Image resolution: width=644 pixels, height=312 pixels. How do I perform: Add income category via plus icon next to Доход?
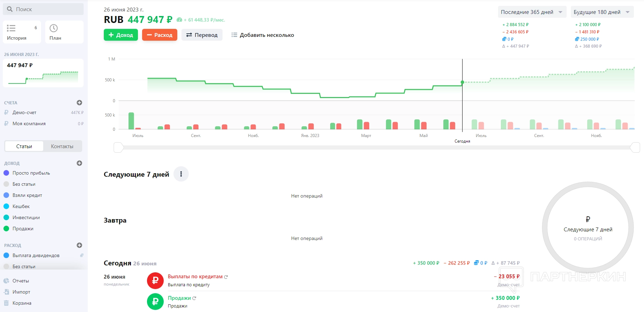coord(79,163)
